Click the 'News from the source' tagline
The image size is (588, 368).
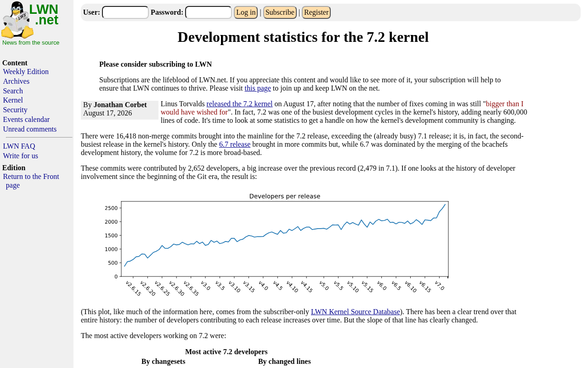pos(31,43)
